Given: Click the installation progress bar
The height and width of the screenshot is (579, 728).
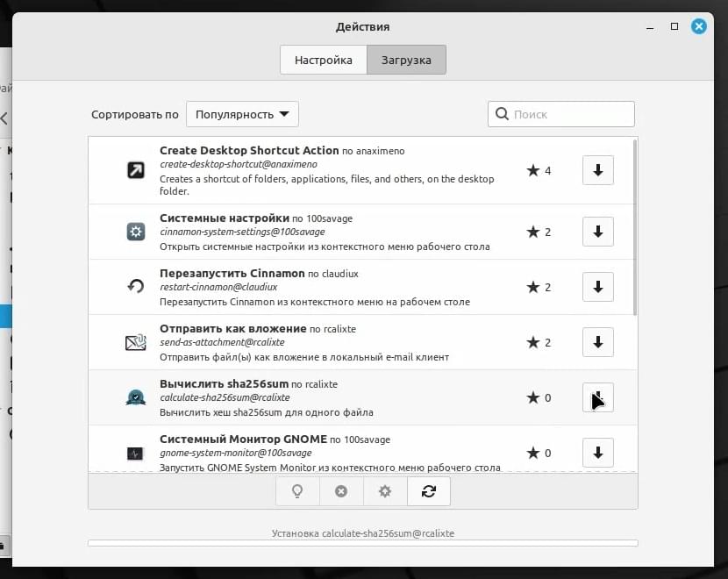Looking at the screenshot, I should [x=362, y=543].
